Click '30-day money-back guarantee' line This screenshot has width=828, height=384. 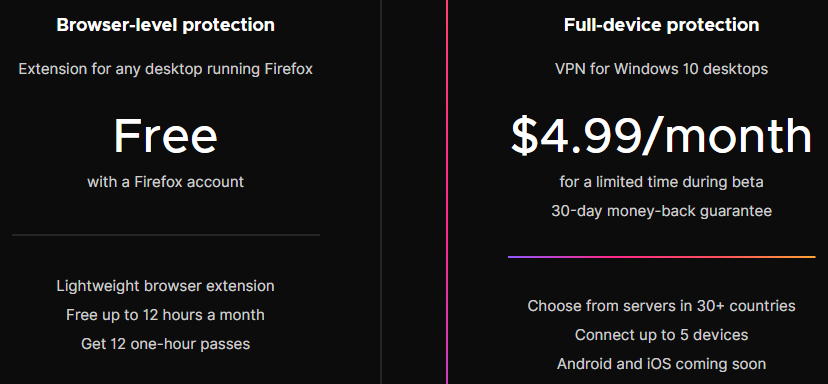coord(662,211)
